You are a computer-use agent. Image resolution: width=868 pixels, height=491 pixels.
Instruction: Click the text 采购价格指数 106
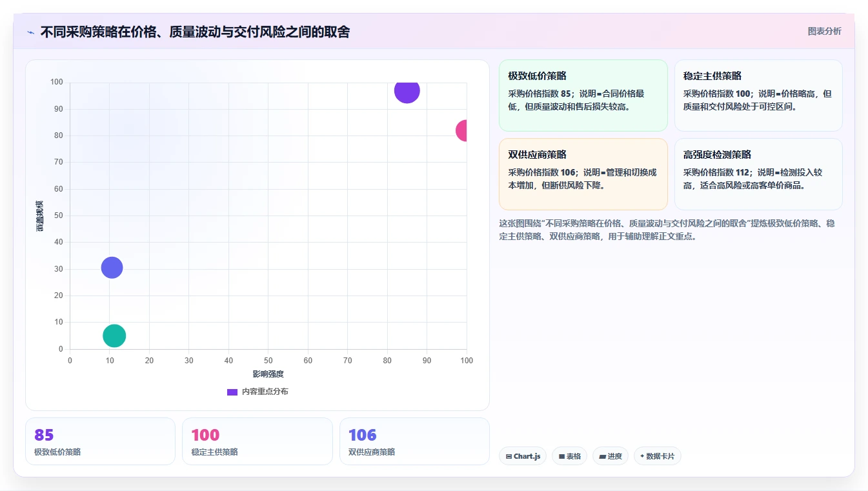pyautogui.click(x=541, y=172)
